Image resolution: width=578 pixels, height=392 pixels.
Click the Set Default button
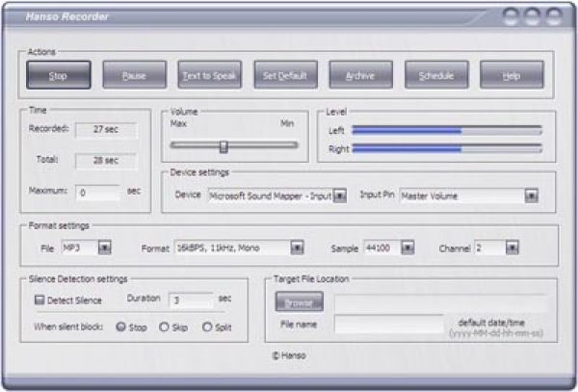coord(285,75)
